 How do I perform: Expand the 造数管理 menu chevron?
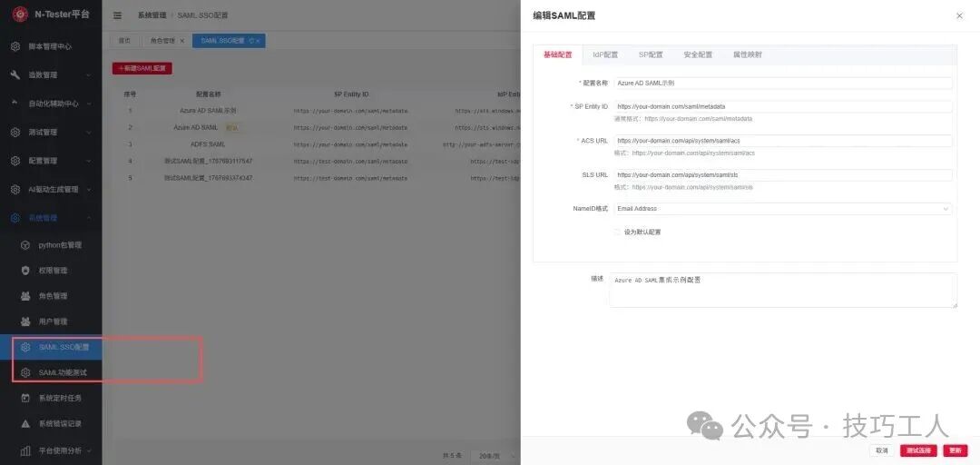point(88,75)
